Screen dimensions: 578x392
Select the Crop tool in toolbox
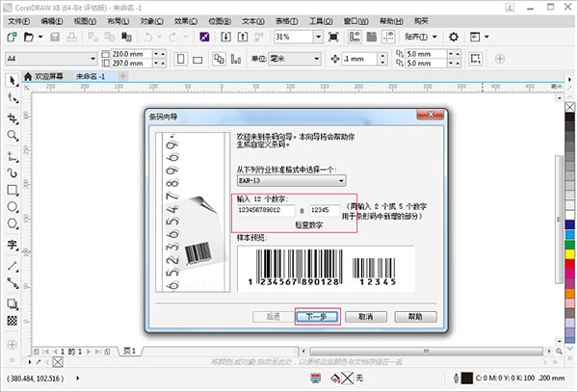13,118
